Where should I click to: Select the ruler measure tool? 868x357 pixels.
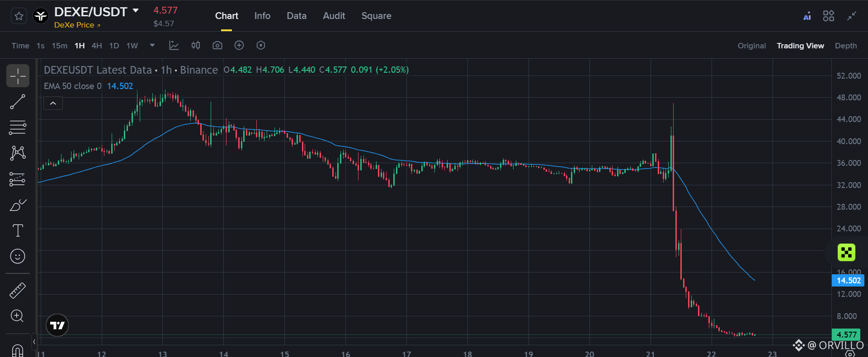18,291
